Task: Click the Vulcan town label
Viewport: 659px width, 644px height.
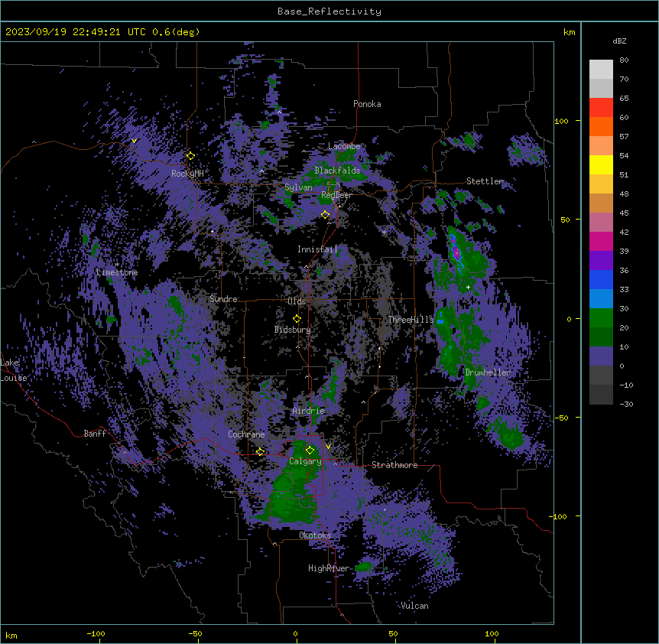Action: pyautogui.click(x=414, y=606)
